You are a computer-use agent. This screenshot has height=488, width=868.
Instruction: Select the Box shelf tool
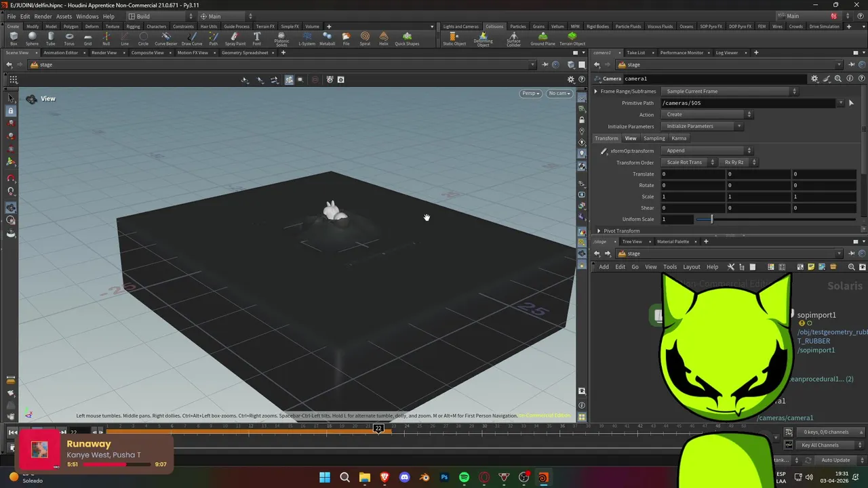coord(14,39)
